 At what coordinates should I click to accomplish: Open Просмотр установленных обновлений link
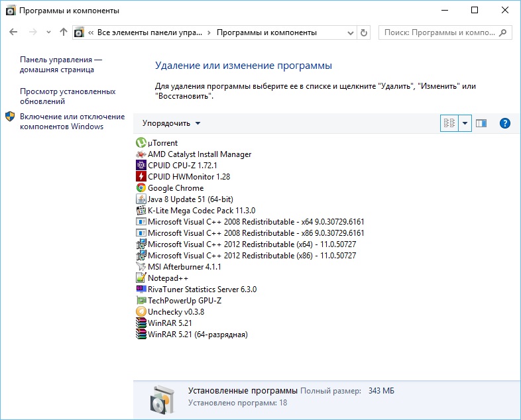point(68,96)
